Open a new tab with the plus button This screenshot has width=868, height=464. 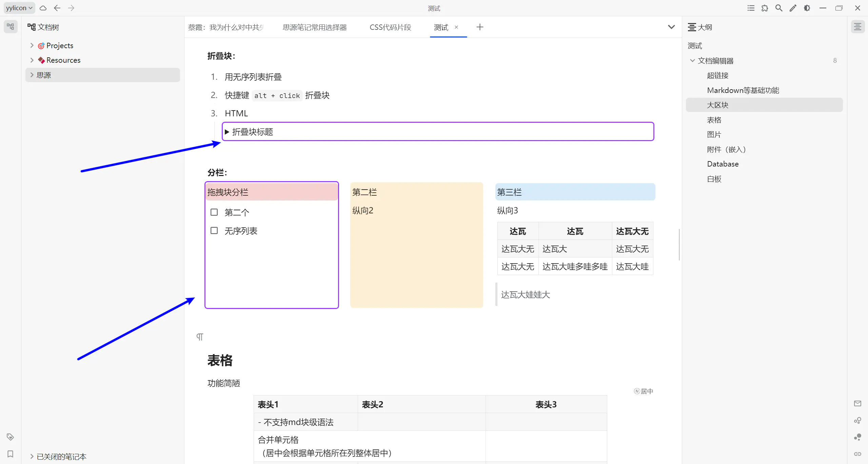pyautogui.click(x=479, y=27)
